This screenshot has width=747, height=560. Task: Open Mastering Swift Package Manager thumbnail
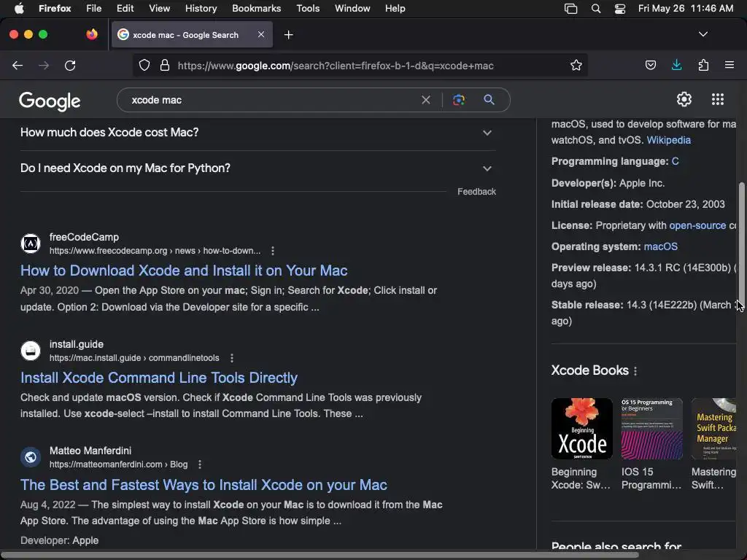[713, 429]
